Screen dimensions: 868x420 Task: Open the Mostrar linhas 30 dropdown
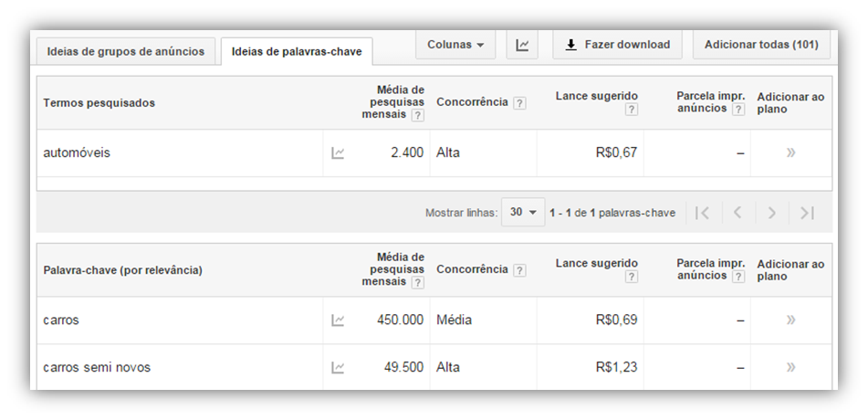523,213
